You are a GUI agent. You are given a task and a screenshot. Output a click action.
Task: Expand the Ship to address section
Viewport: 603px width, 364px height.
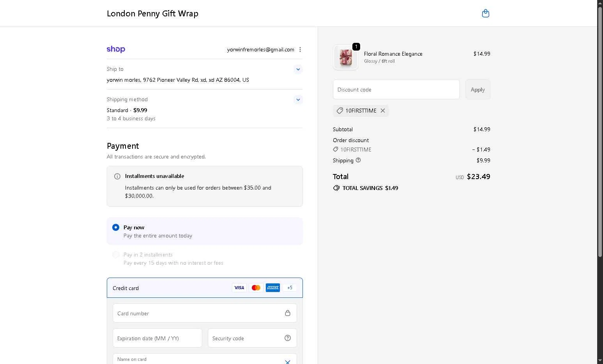click(298, 69)
